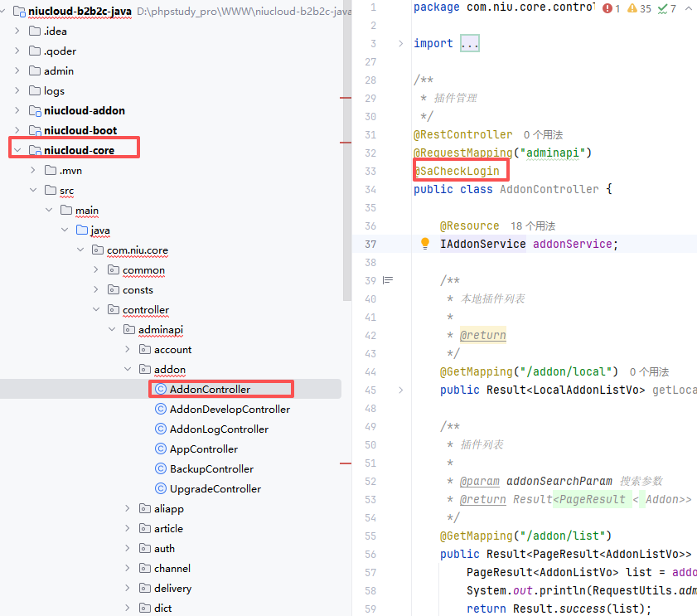Click the '18 个用法' usages hint

click(533, 226)
